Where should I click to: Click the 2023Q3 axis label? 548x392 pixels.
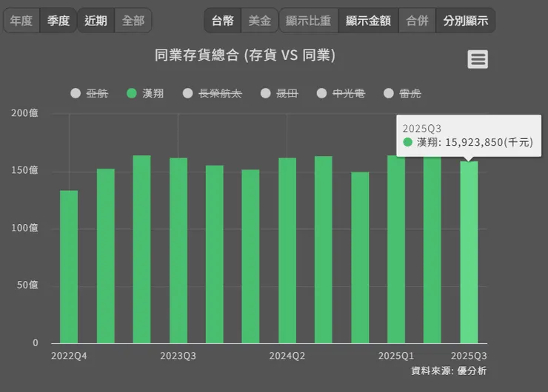point(178,356)
